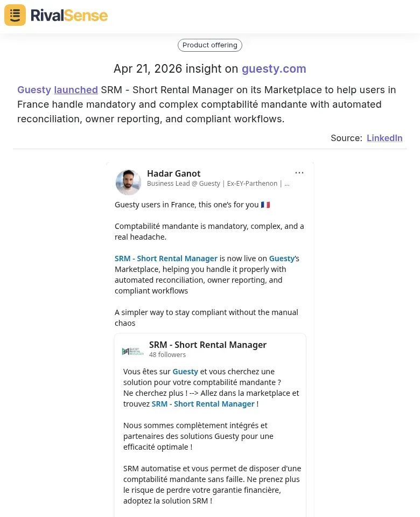Image resolution: width=420 pixels, height=517 pixels.
Task: Click SRM - Short Rental Manager link in French text
Action: click(x=203, y=404)
